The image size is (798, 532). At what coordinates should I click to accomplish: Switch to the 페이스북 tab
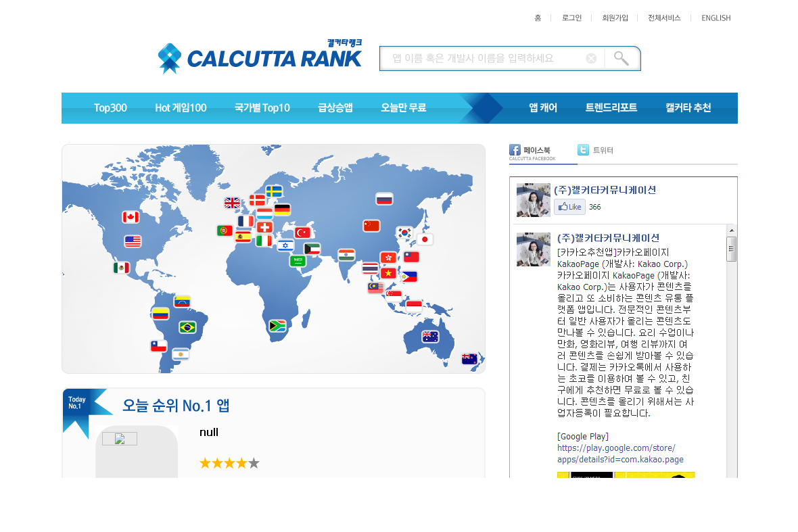pyautogui.click(x=532, y=152)
